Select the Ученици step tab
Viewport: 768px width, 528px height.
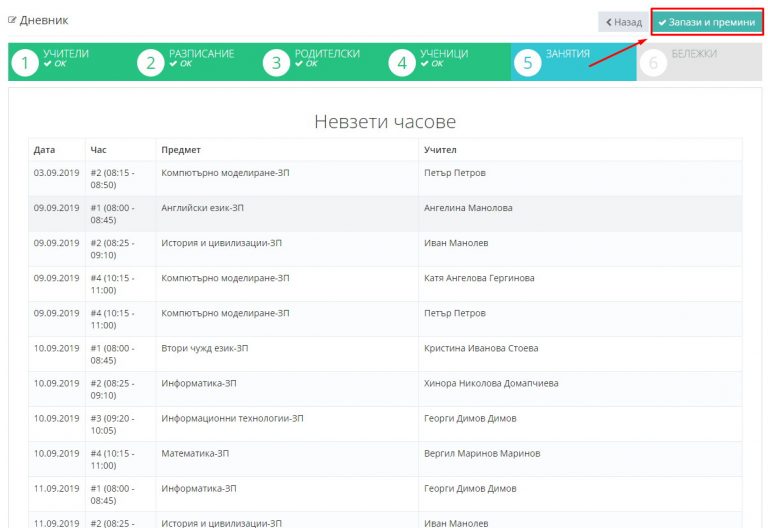point(444,54)
